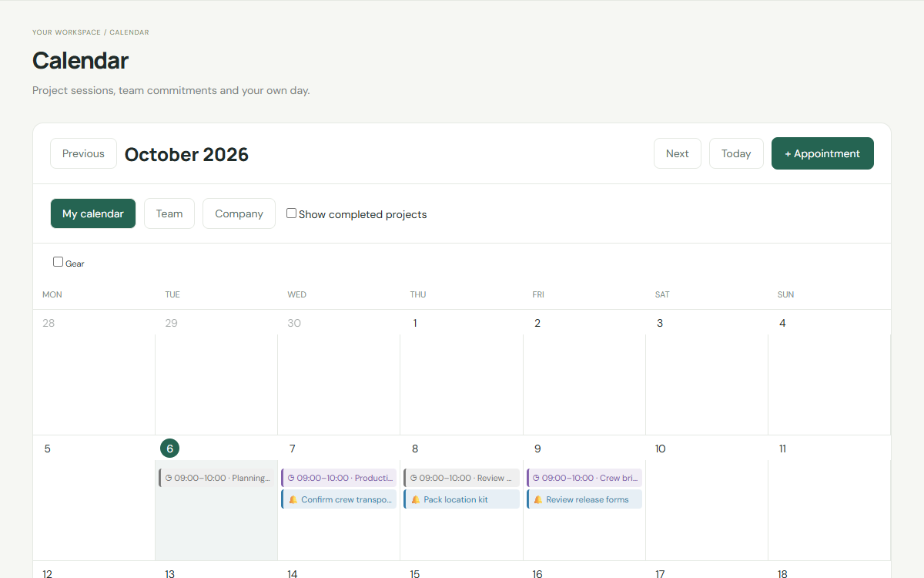
Task: Click the clock icon on the Planning event
Action: tap(169, 478)
